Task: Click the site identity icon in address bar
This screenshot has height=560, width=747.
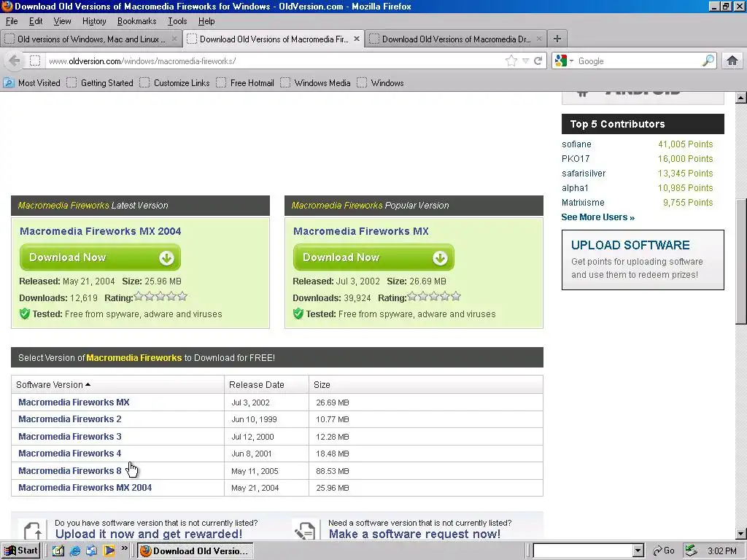Action: [x=35, y=61]
